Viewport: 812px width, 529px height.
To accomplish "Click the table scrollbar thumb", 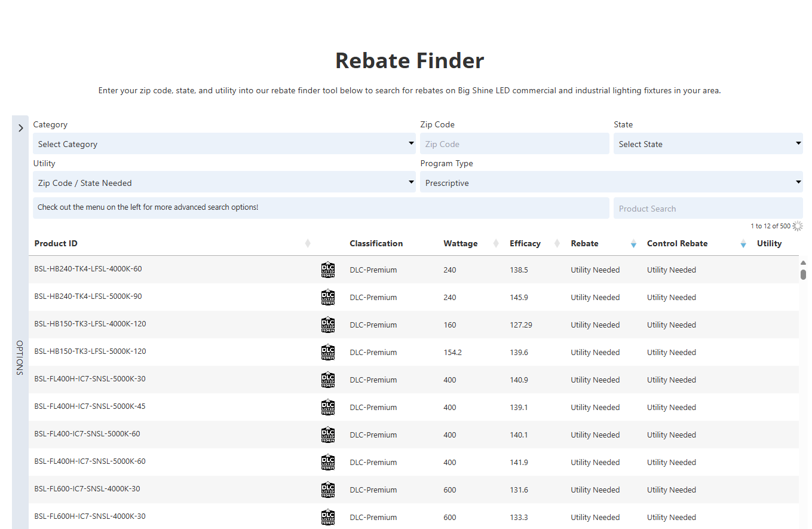I will (803, 274).
